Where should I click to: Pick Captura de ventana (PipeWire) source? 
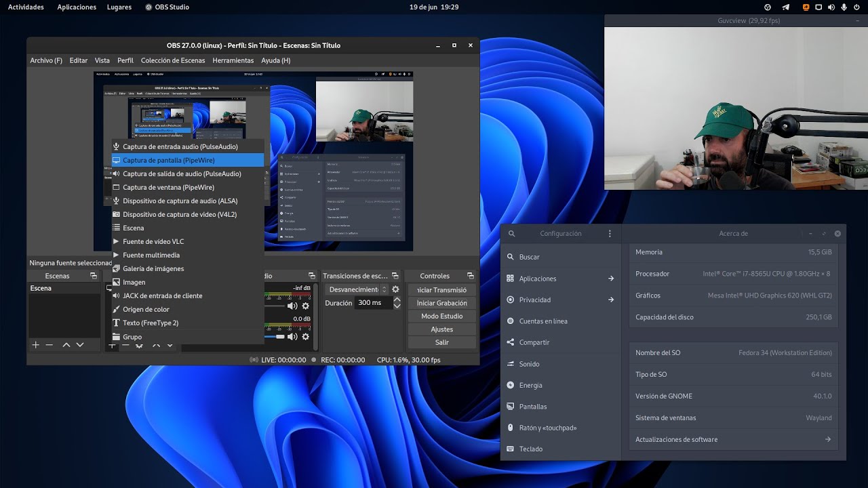click(187, 187)
